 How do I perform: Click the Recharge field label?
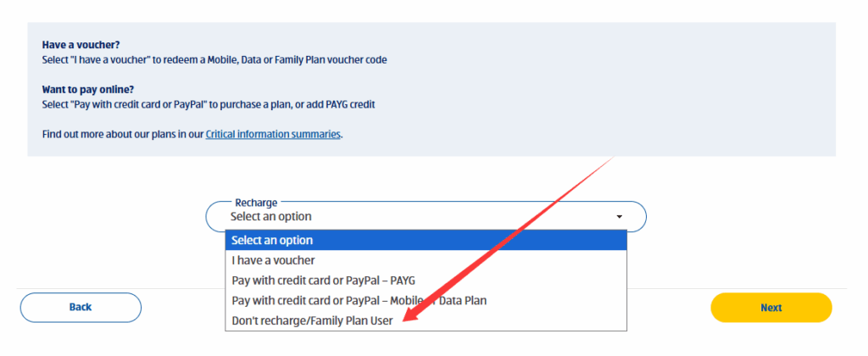coord(256,203)
